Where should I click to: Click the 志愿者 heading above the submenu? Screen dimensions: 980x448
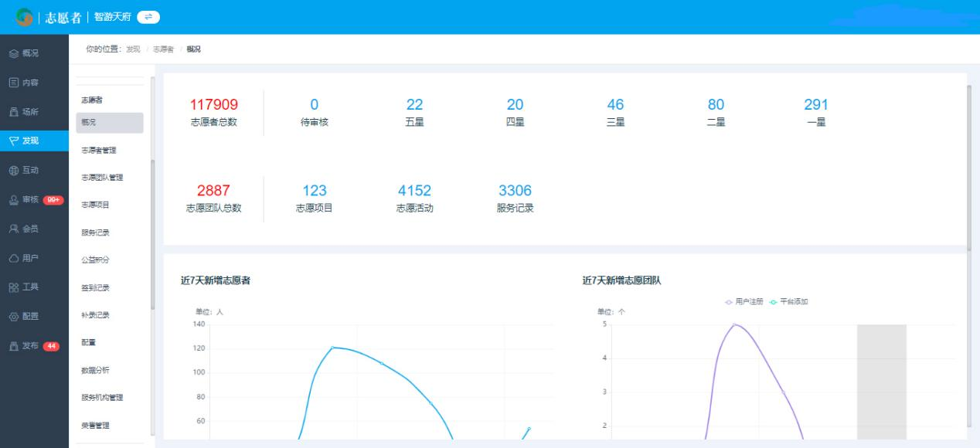91,100
